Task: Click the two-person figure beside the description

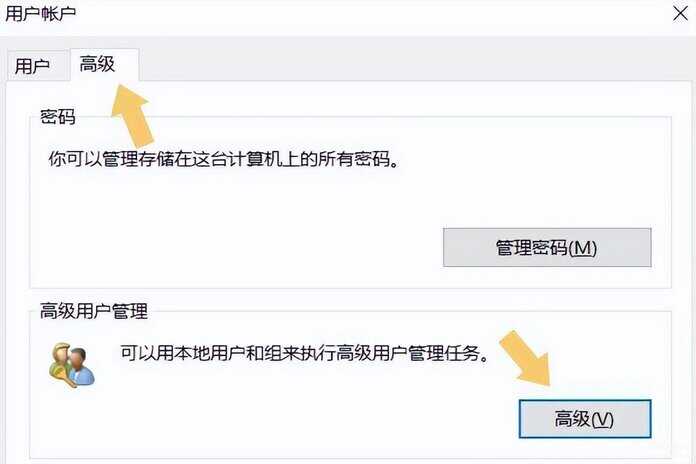Action: pos(71,365)
